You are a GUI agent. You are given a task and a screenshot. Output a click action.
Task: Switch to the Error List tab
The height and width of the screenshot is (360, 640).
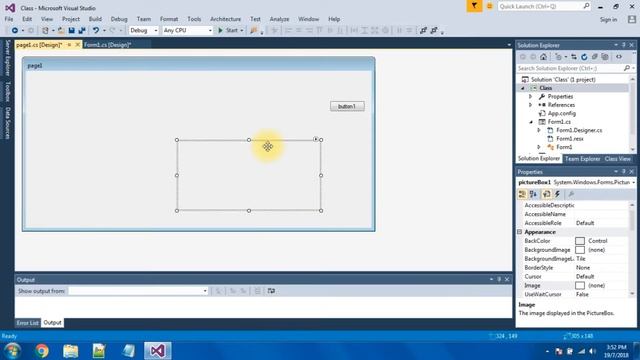tap(27, 323)
